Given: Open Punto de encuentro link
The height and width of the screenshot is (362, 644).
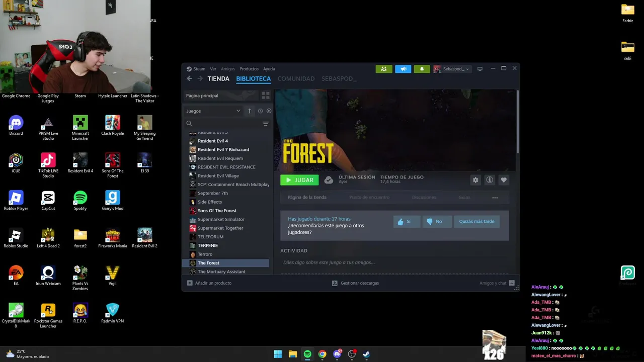Looking at the screenshot, I should [x=369, y=197].
